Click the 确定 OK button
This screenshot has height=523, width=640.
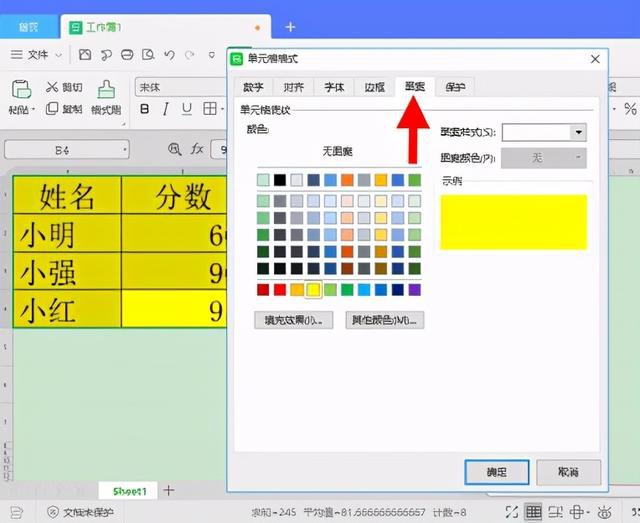point(494,472)
